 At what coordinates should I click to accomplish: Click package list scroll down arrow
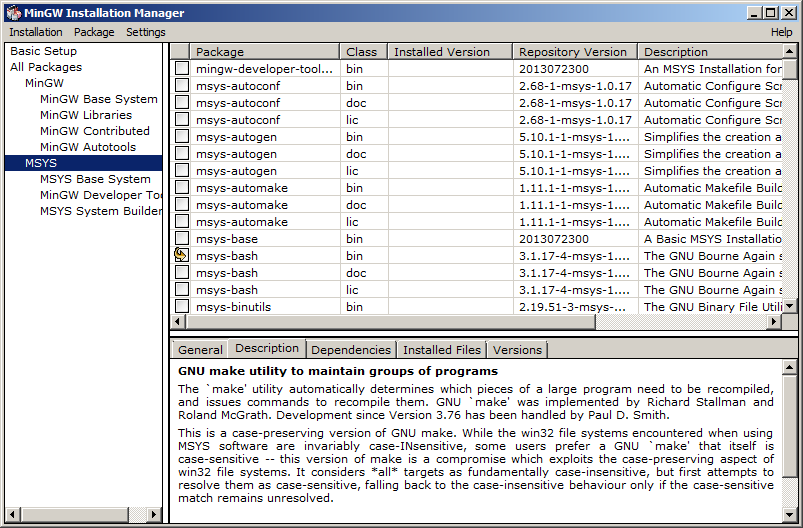(789, 305)
